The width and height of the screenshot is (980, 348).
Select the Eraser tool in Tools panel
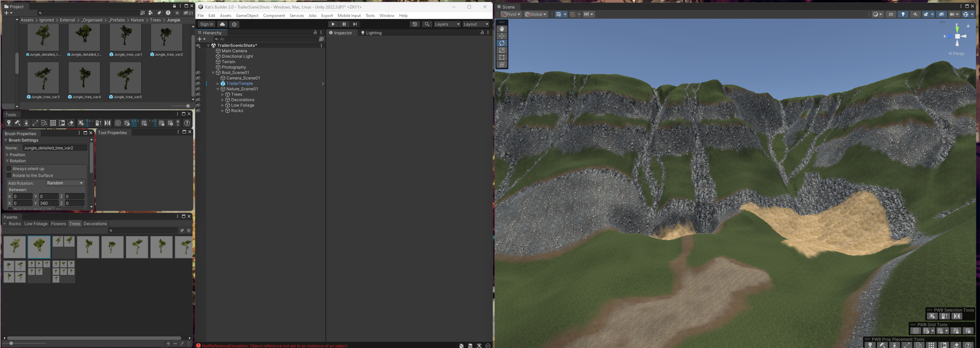click(x=71, y=123)
